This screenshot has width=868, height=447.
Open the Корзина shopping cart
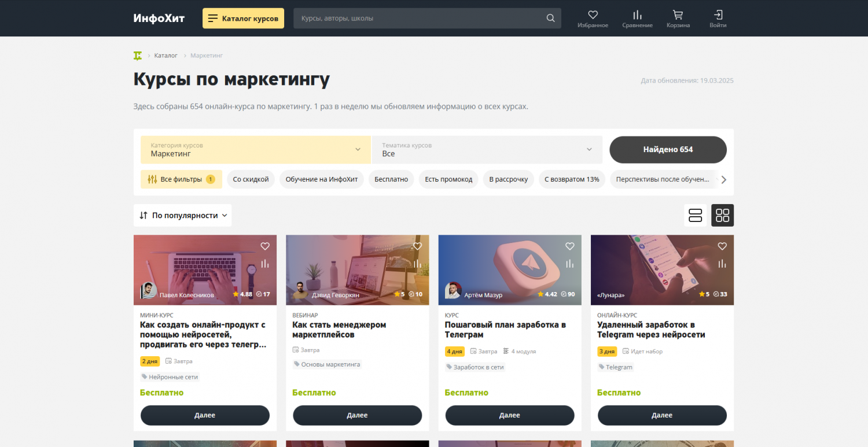point(678,18)
